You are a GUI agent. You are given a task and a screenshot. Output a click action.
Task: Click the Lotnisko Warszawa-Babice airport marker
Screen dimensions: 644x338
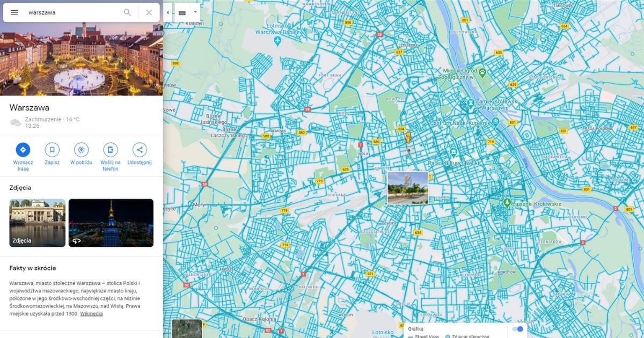(277, 41)
